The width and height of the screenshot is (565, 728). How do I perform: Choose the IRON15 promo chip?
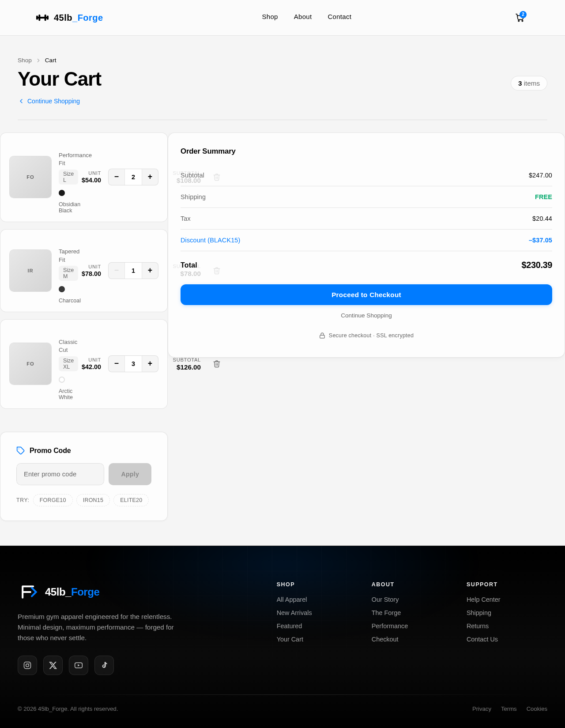click(x=93, y=500)
